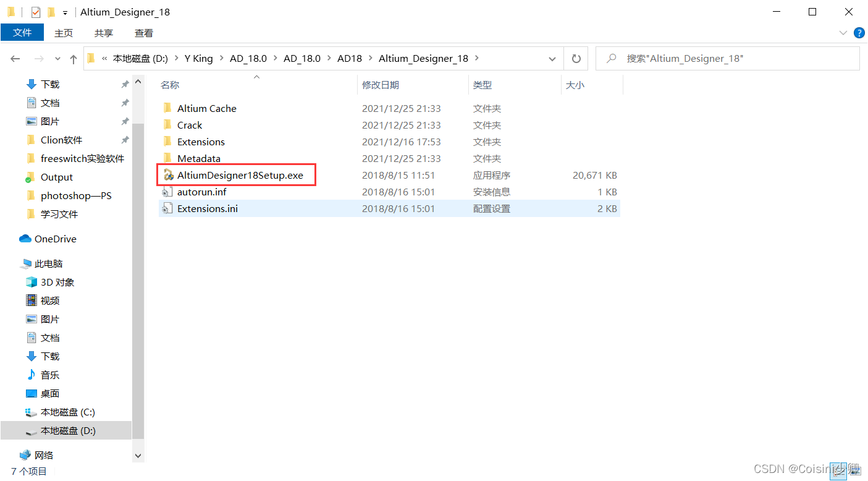Open the 文件 menu tab
Viewport: 868px width, 481px height.
22,33
